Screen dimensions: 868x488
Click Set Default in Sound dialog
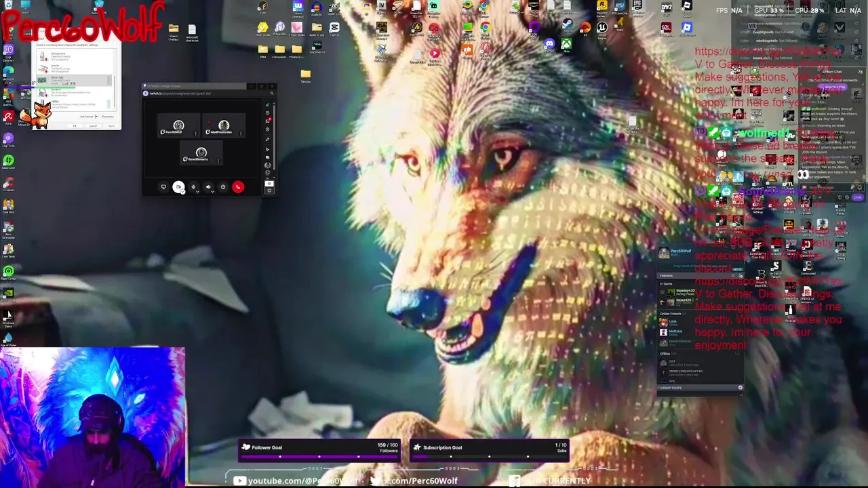[x=85, y=117]
